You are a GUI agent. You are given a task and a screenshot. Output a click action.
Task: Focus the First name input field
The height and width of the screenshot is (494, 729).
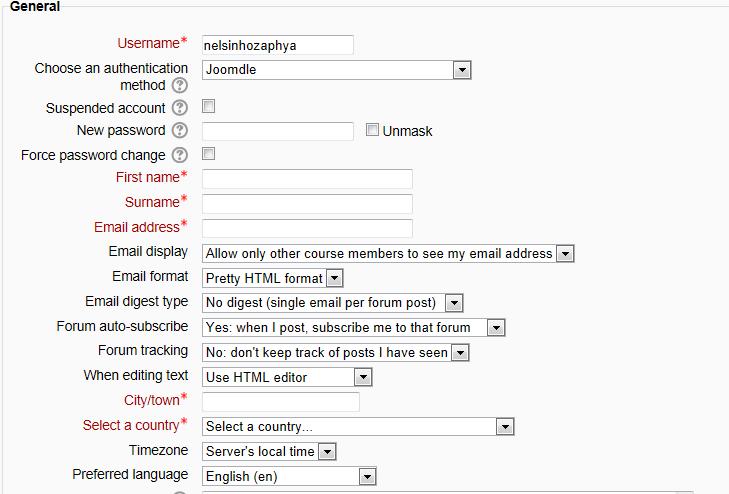tap(307, 179)
